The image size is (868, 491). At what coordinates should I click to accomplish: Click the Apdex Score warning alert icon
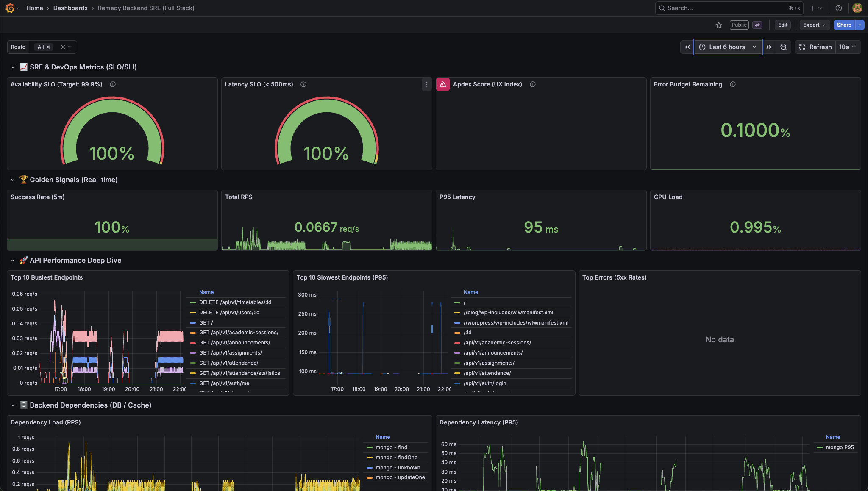pos(442,84)
